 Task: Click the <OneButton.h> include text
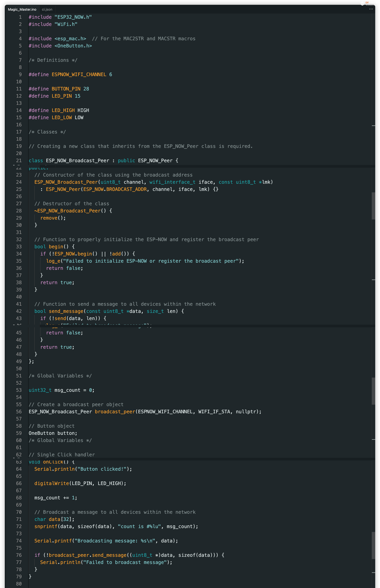[x=73, y=46]
